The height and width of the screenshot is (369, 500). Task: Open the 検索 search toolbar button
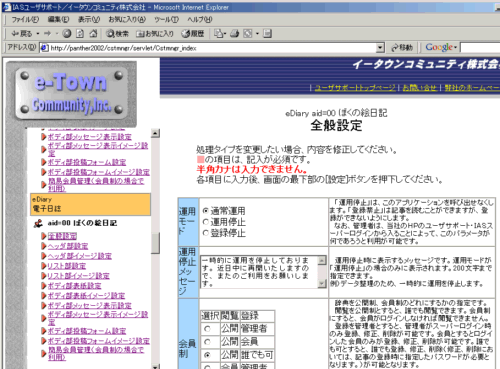coord(117,34)
